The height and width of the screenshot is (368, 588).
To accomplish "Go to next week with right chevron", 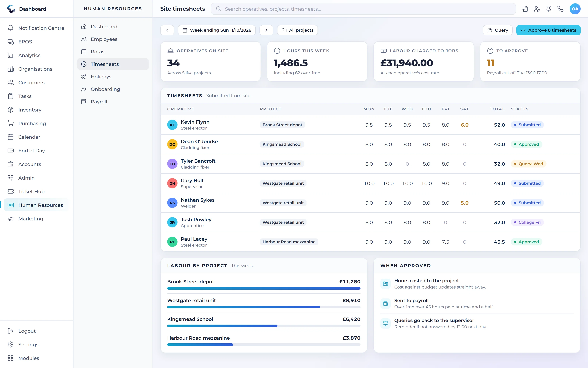I will (266, 30).
